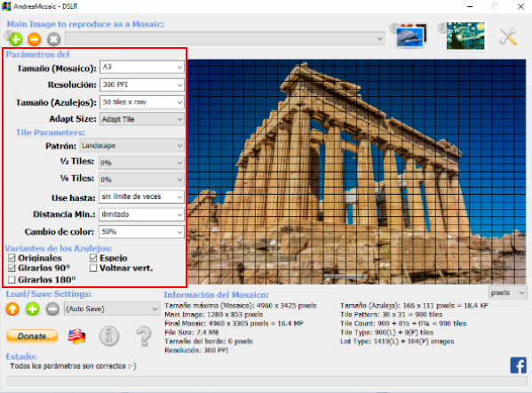Viewport: 532px width, 393px height.
Task: Open the info circle icon
Action: 109,336
